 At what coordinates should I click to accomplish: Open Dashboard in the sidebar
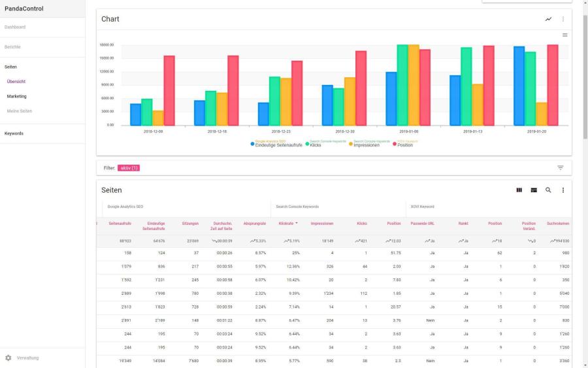point(15,27)
